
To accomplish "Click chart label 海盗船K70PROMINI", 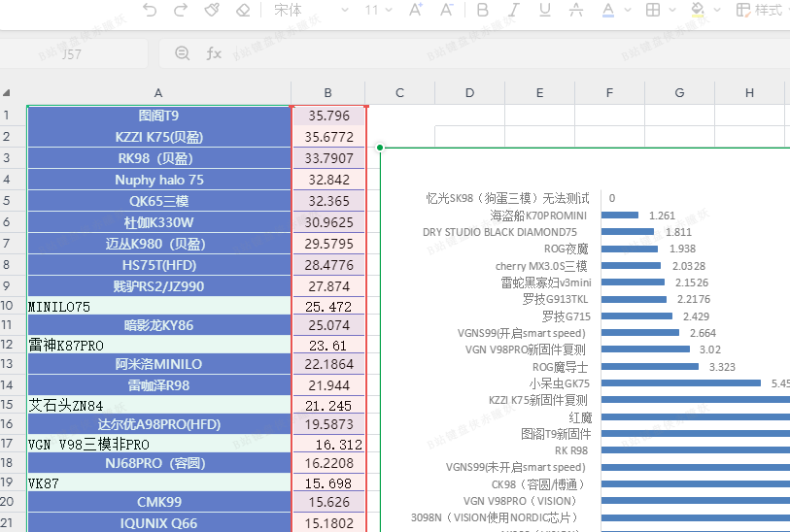I will tap(538, 216).
